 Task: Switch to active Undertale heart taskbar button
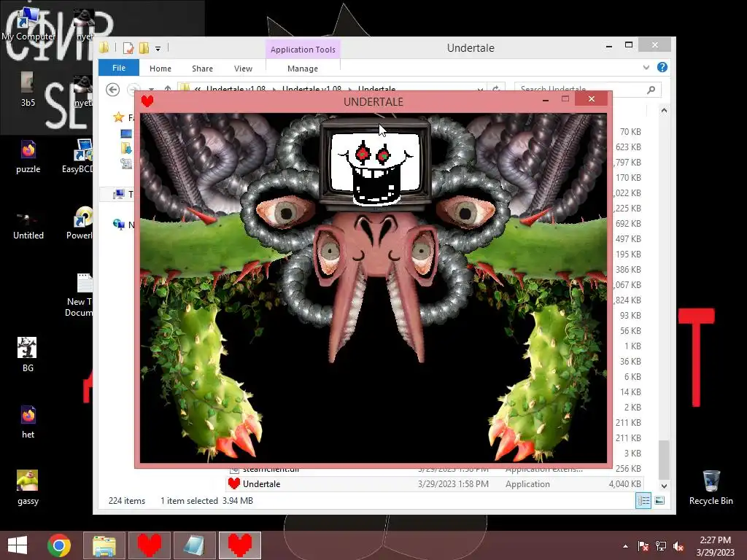[239, 545]
